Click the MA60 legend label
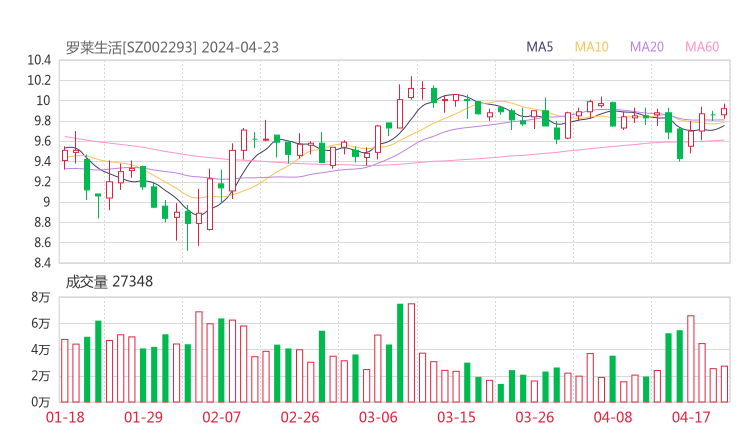The height and width of the screenshot is (440, 740). (x=702, y=47)
